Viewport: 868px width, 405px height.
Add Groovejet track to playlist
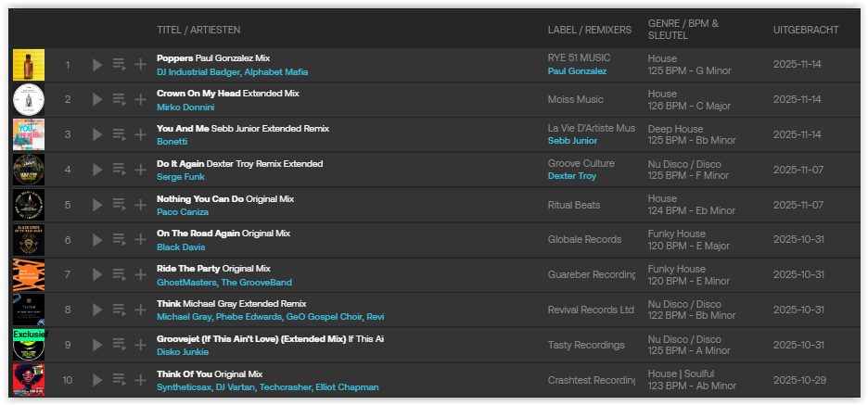point(140,346)
